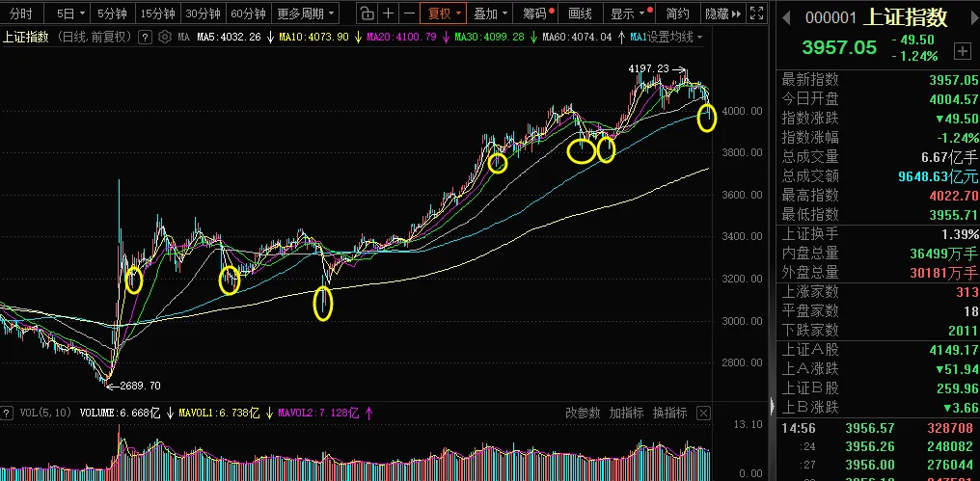This screenshot has width=980, height=481.
Task: Click the VOLUME:6.668亿 label
Action: pyautogui.click(x=120, y=413)
